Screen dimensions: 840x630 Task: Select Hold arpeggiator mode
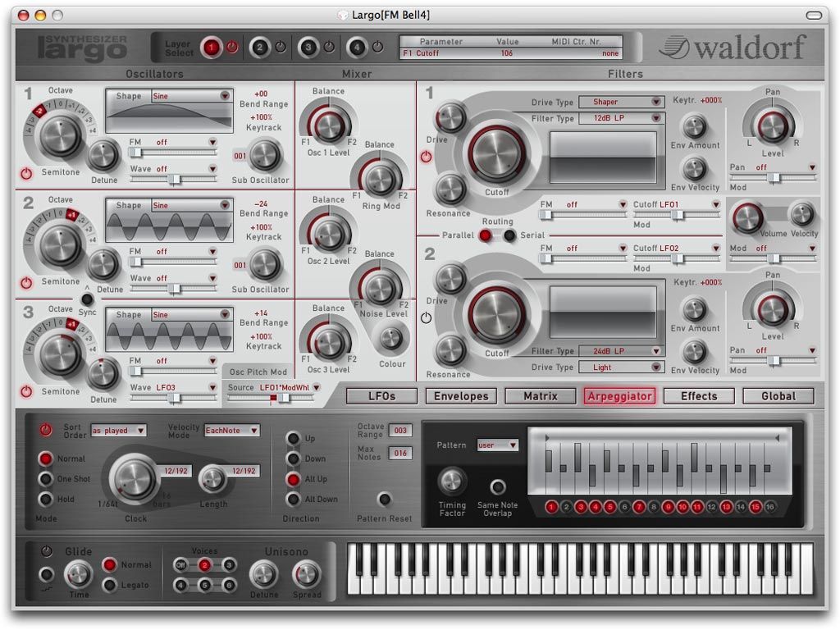coord(46,500)
